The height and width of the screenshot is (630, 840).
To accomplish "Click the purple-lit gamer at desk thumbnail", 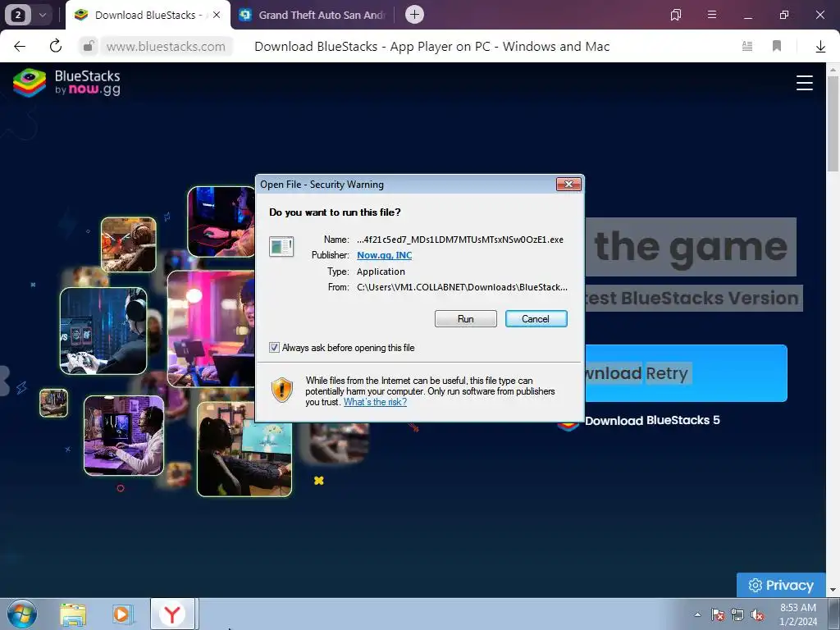I will [124, 435].
